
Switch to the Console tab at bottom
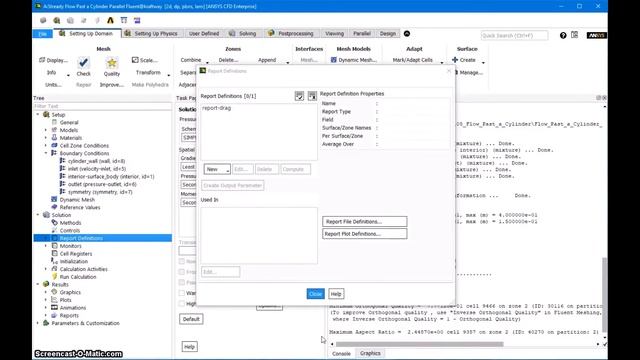(x=341, y=353)
